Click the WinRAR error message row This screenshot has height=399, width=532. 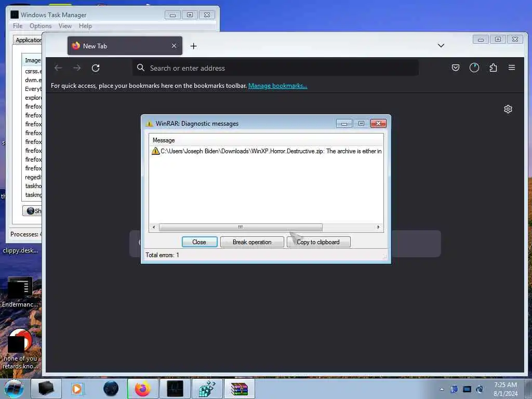click(x=267, y=151)
